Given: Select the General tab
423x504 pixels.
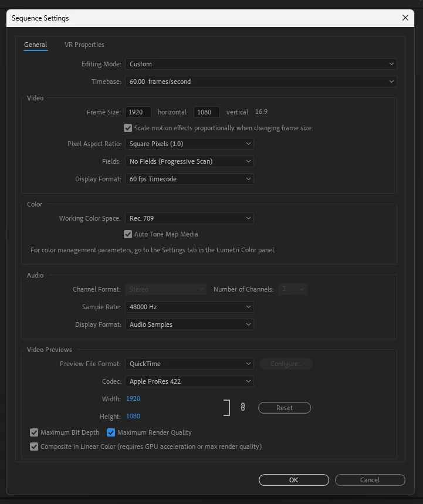Looking at the screenshot, I should (36, 45).
